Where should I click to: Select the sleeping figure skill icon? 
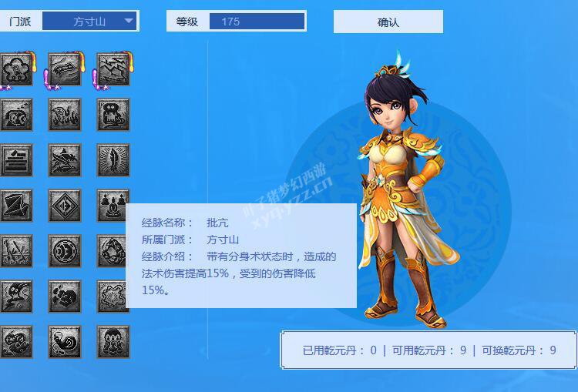[16, 115]
